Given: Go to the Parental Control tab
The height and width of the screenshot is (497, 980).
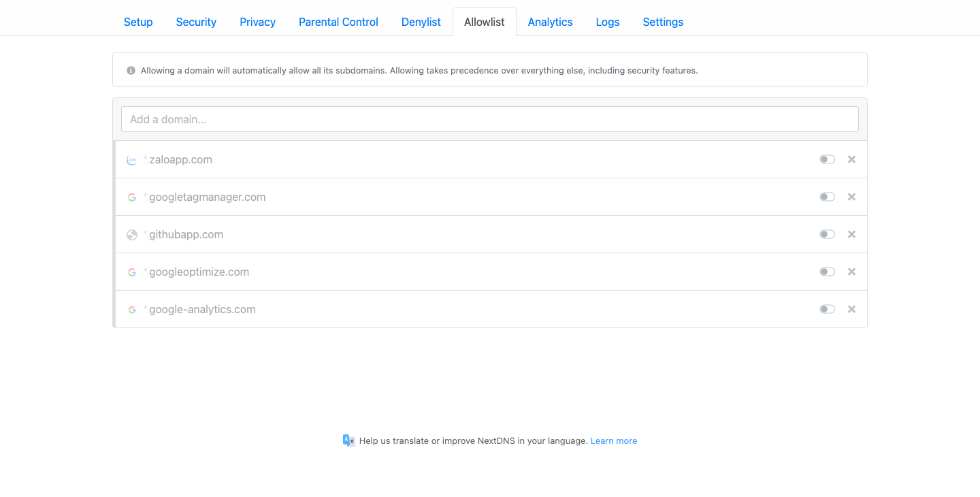Looking at the screenshot, I should click(338, 22).
